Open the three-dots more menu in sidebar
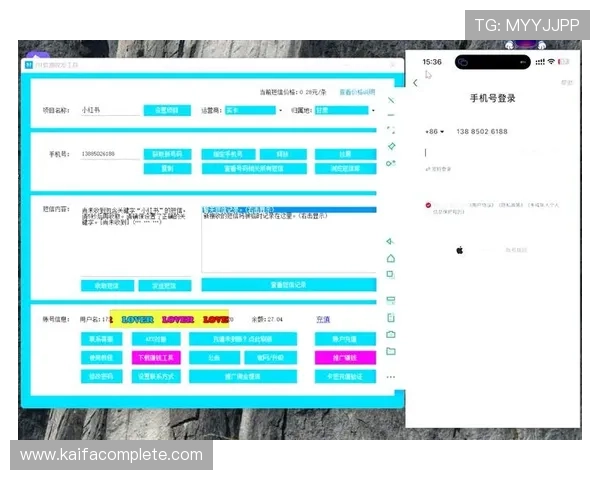The image size is (600, 480). tap(391, 377)
